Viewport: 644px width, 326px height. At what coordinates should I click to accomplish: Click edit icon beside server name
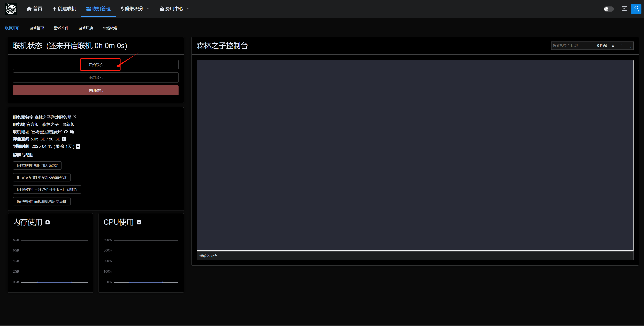tap(74, 117)
